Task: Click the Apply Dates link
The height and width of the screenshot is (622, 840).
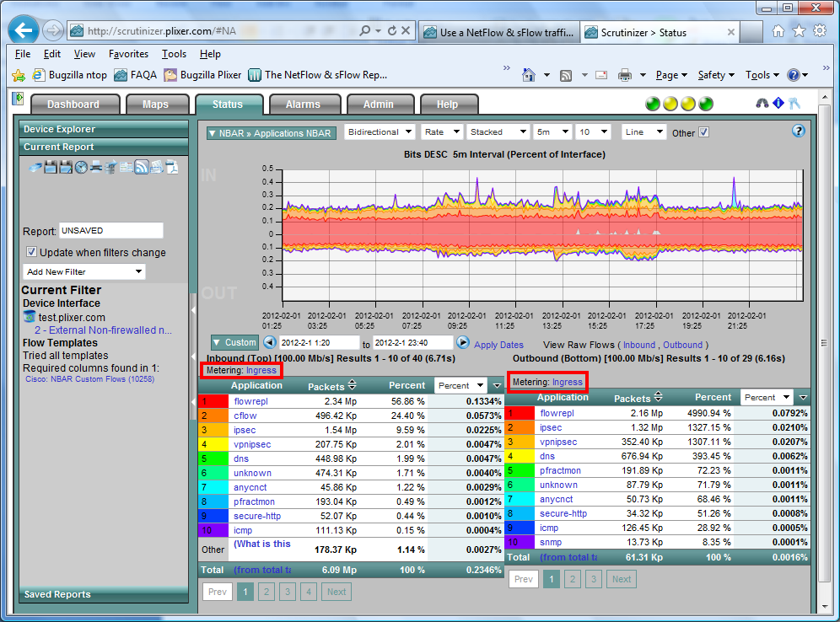Action: (498, 345)
